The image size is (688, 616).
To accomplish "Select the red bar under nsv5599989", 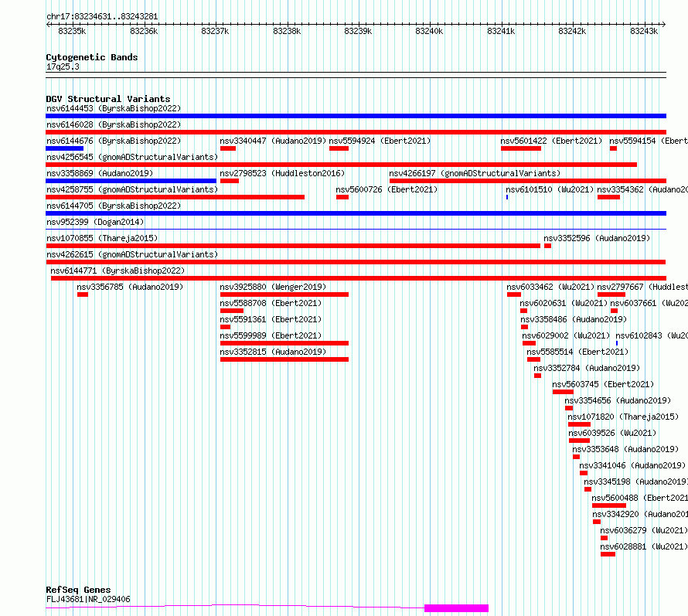I will [x=284, y=343].
